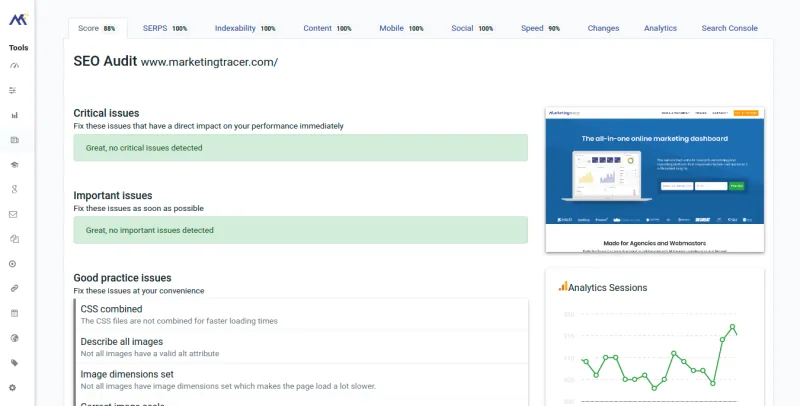Switch to the Indexability tab
Viewport: 800px width, 406px height.
245,29
